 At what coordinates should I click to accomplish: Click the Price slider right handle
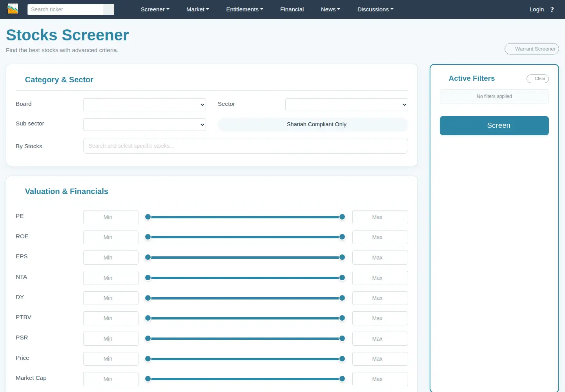click(x=342, y=359)
